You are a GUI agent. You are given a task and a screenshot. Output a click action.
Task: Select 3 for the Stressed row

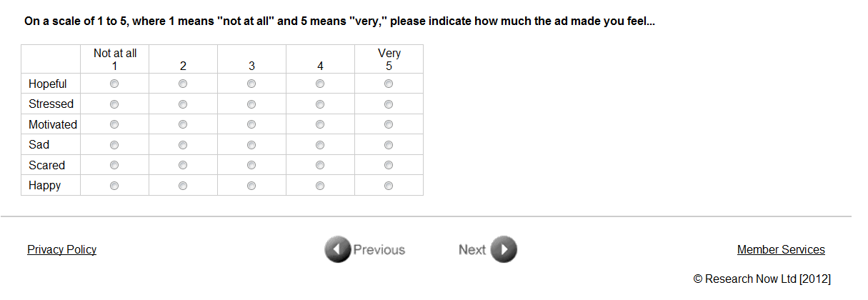click(x=251, y=104)
